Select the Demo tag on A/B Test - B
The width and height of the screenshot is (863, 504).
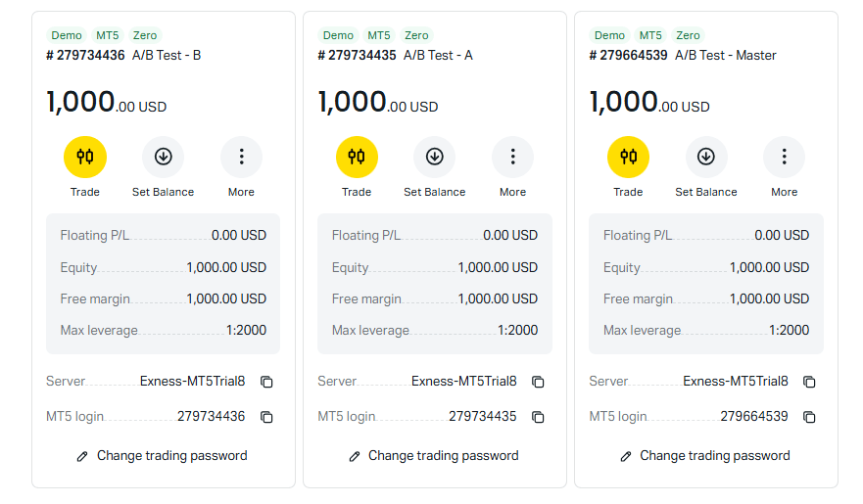pos(67,35)
